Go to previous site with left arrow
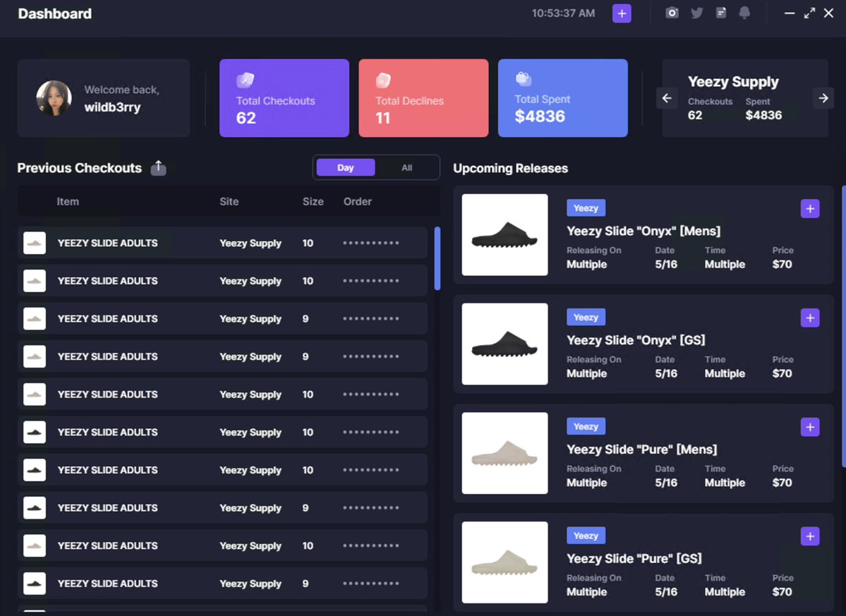The height and width of the screenshot is (616, 846). click(x=667, y=98)
